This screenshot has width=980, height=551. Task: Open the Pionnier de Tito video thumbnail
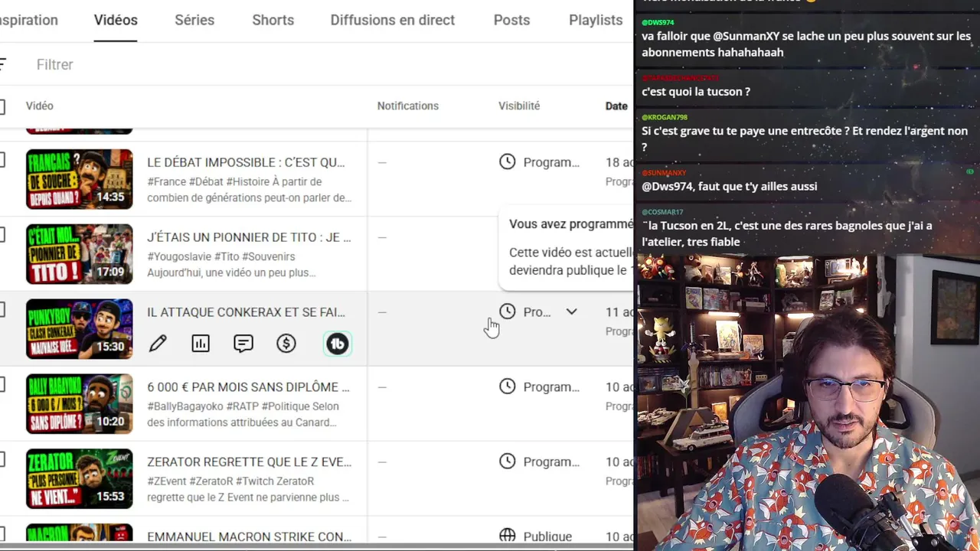pos(80,254)
